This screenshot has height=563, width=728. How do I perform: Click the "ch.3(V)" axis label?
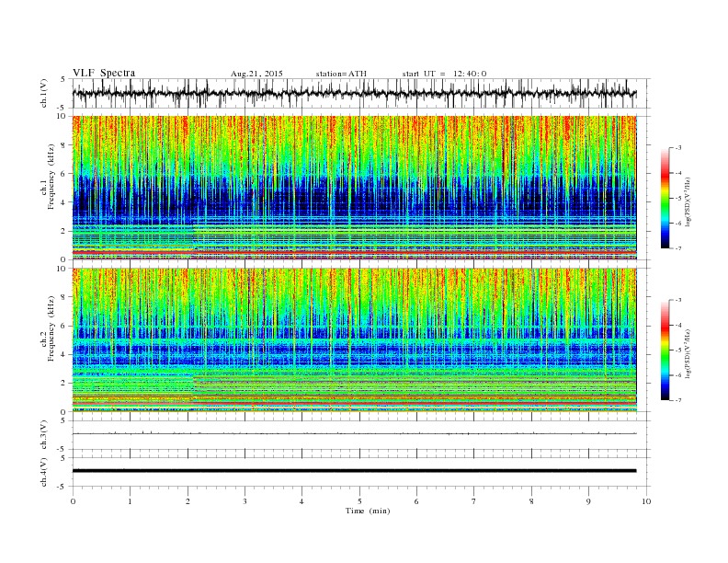click(x=43, y=434)
